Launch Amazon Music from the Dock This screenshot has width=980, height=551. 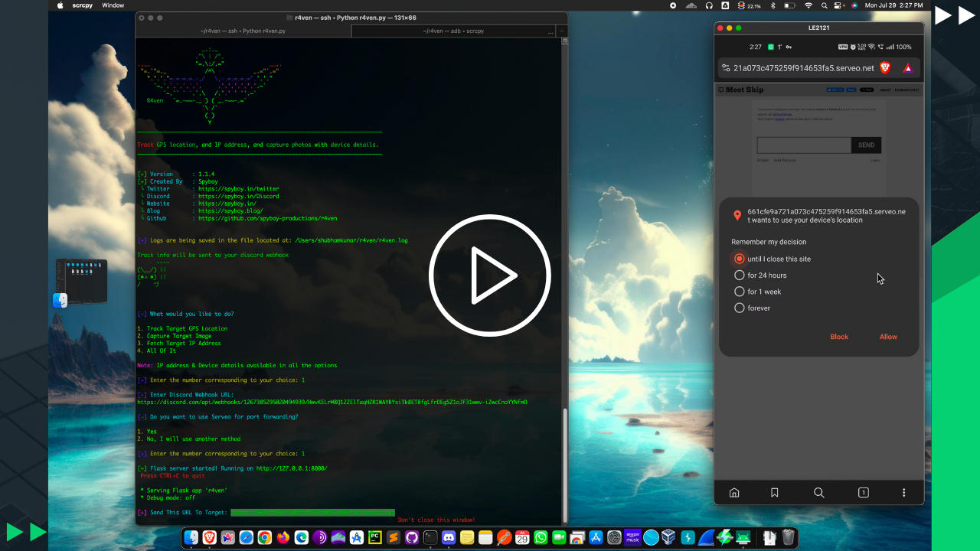632,538
